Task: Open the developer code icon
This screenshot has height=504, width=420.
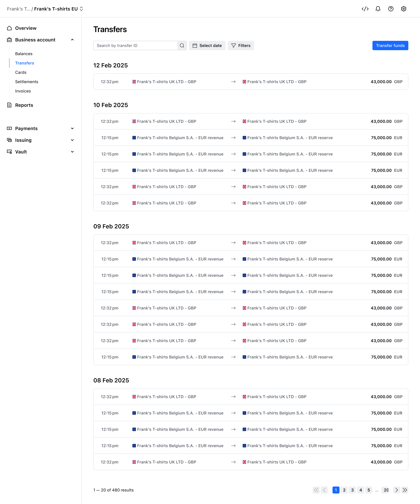Action: pyautogui.click(x=365, y=9)
